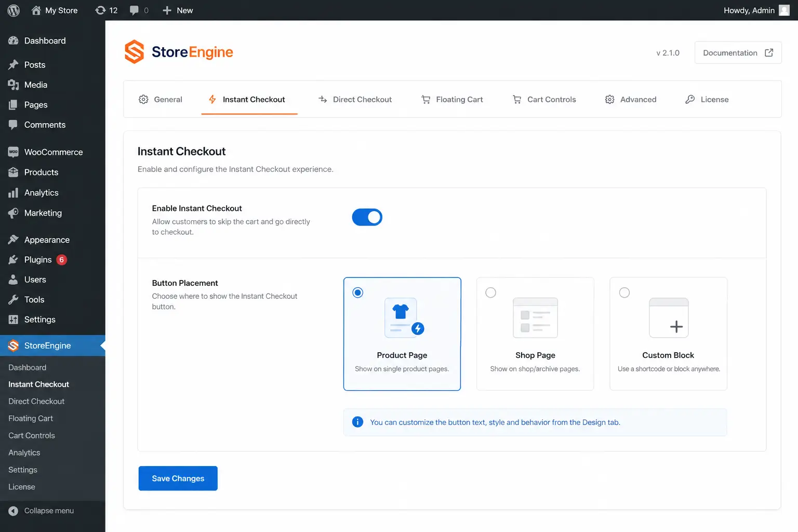The width and height of the screenshot is (798, 532).
Task: Open submenu Floating Cart link
Action: [x=31, y=418]
